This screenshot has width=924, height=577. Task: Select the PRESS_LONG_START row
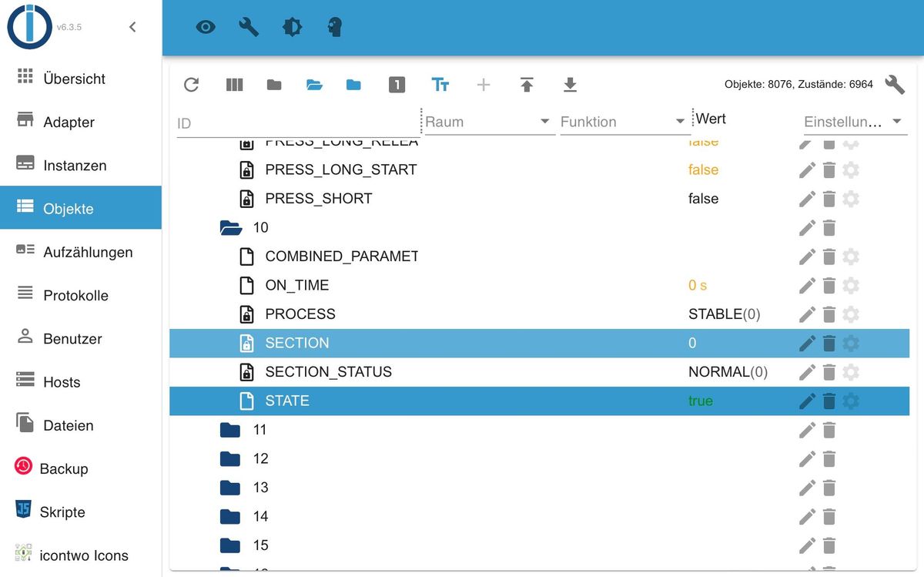[x=539, y=169]
